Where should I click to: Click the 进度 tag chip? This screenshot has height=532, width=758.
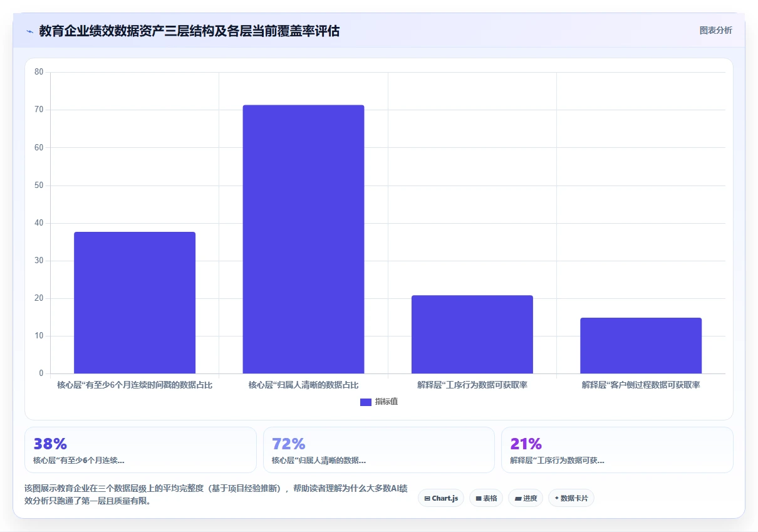click(x=526, y=498)
